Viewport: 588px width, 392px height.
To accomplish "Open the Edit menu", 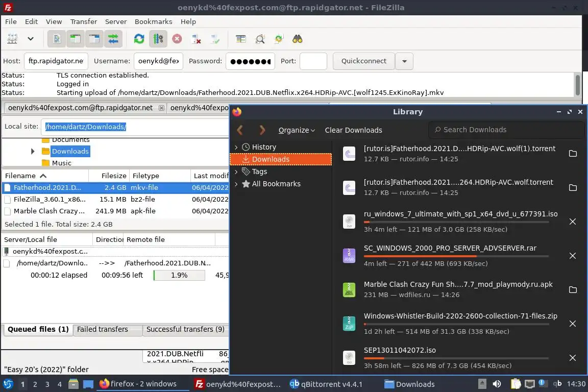I will click(31, 21).
